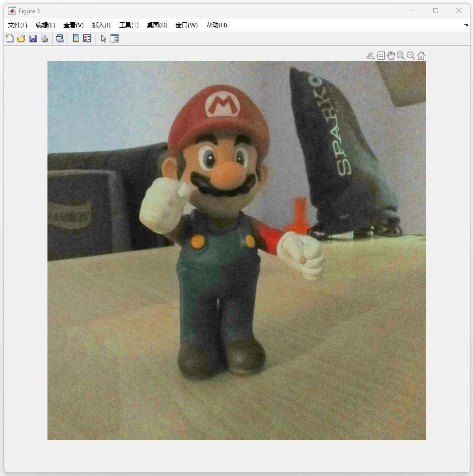Close the Figure 1 window
This screenshot has width=473, height=476.
[459, 11]
